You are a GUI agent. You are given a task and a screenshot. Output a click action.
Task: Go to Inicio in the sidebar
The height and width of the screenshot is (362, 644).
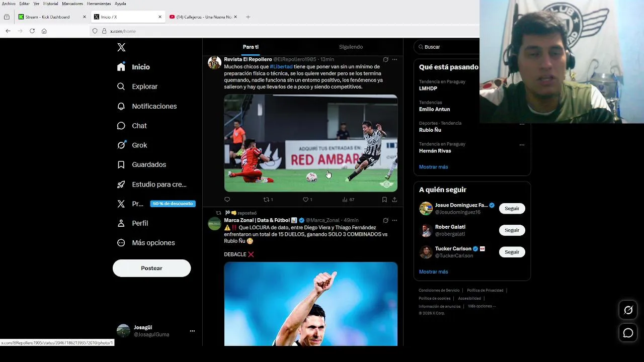134,67
